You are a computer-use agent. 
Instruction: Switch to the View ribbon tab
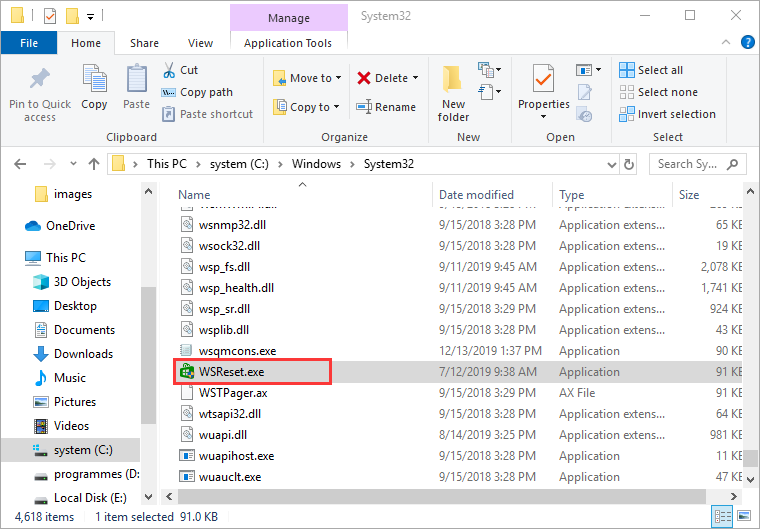[200, 43]
